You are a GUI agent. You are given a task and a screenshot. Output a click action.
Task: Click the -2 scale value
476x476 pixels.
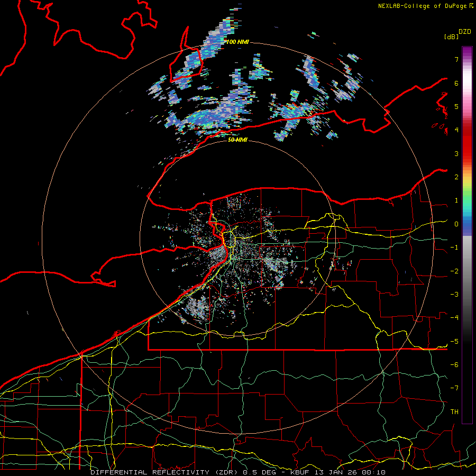454,271
